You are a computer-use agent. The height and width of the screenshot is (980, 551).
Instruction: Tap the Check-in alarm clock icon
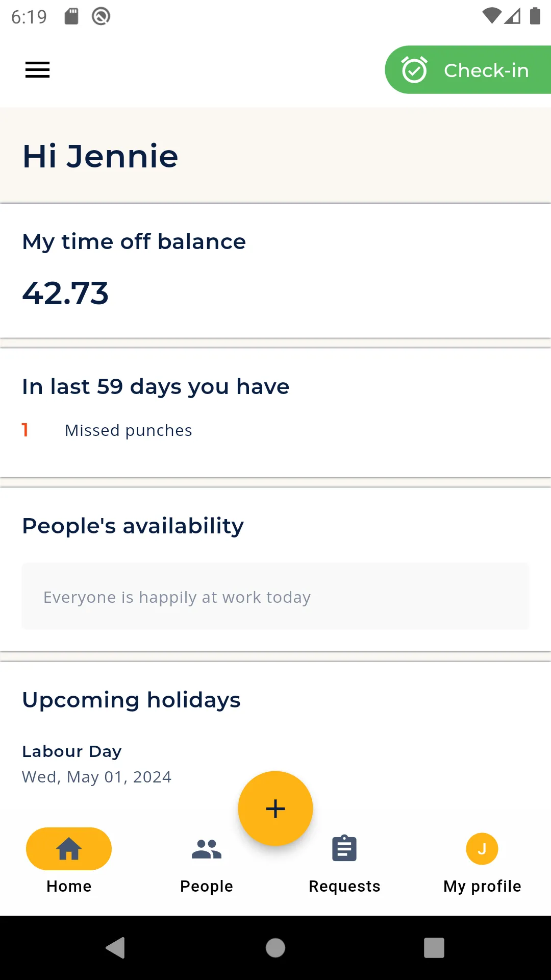pyautogui.click(x=414, y=69)
